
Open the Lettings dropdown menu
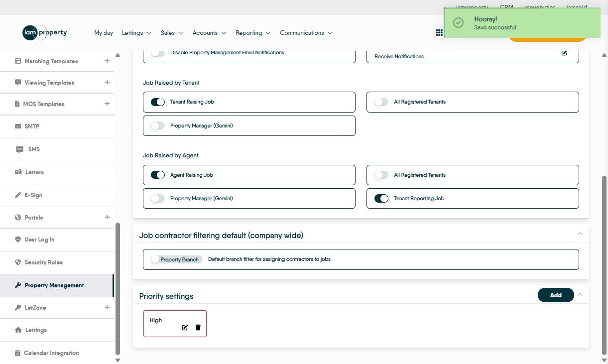pos(136,33)
